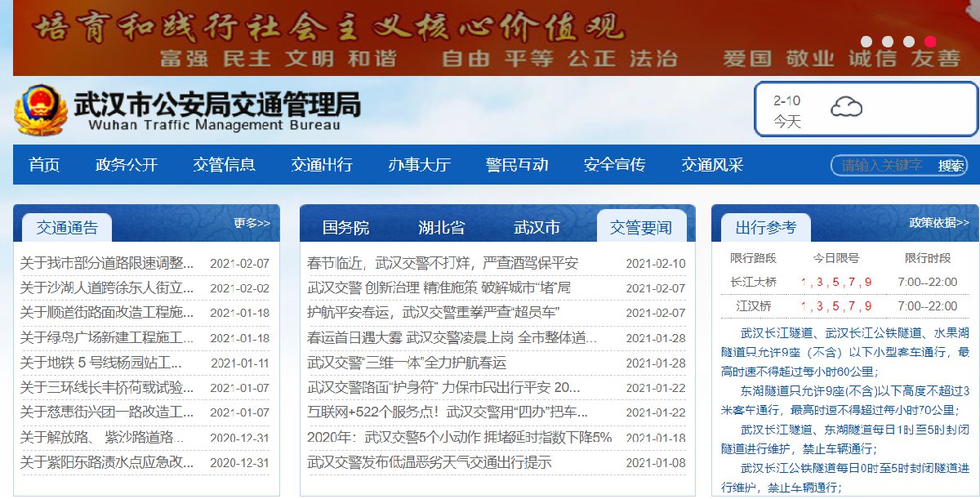Select the red active carousel dot

pyautogui.click(x=930, y=42)
